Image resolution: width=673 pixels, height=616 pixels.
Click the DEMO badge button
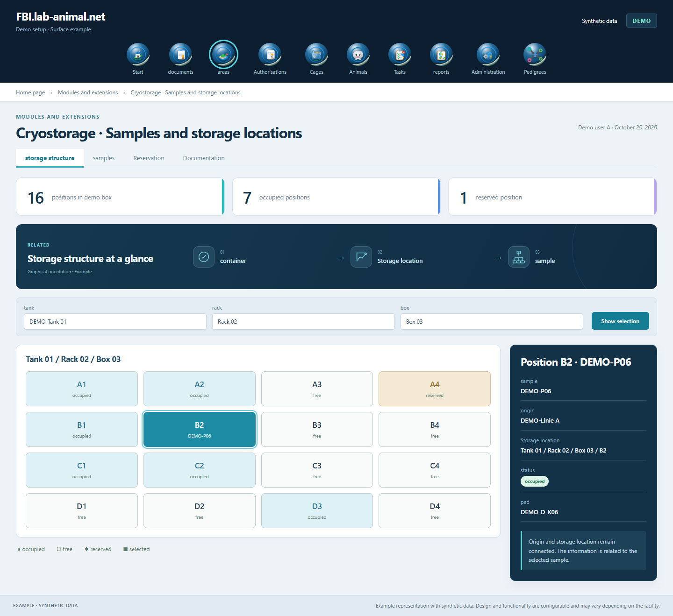click(x=642, y=21)
